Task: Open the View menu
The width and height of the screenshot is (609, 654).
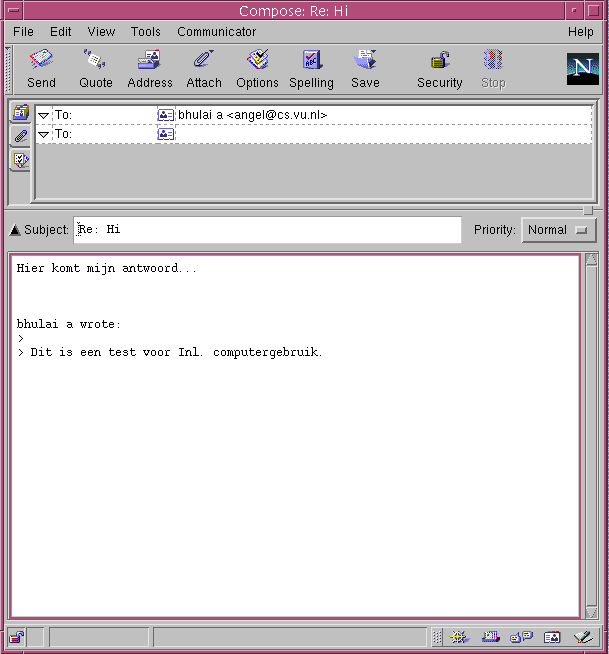Action: click(x=101, y=32)
